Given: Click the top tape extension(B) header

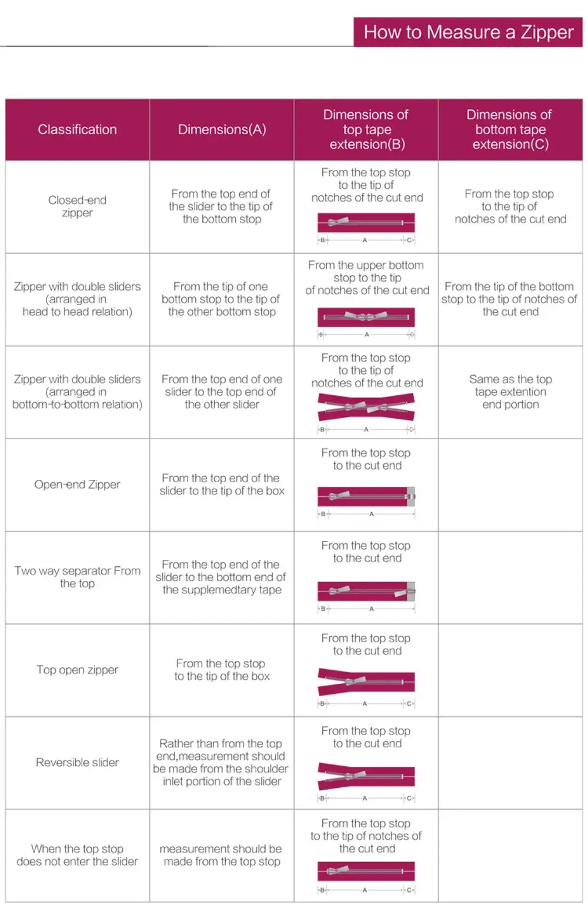Looking at the screenshot, I should coord(366,129).
